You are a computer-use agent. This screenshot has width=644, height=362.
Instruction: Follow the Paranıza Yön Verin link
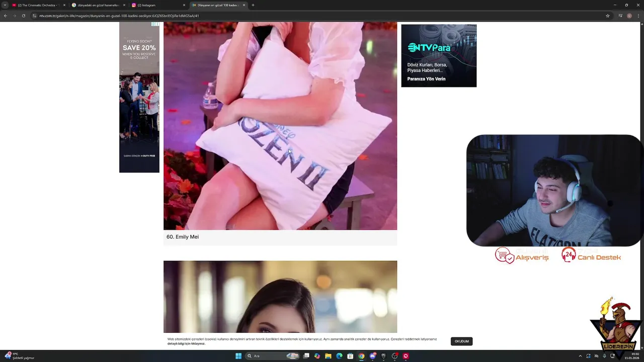pyautogui.click(x=426, y=79)
